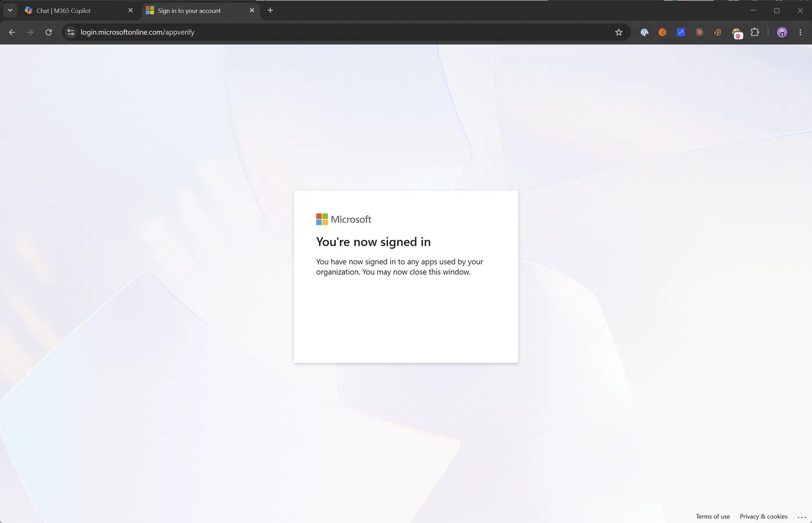The width and height of the screenshot is (812, 523).
Task: Select the Sign in to your account tab
Action: point(200,10)
